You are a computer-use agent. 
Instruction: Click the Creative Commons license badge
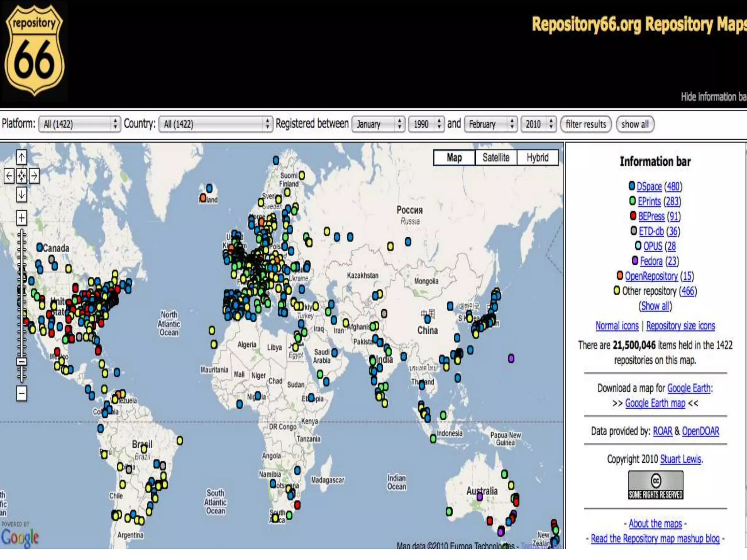click(x=655, y=485)
